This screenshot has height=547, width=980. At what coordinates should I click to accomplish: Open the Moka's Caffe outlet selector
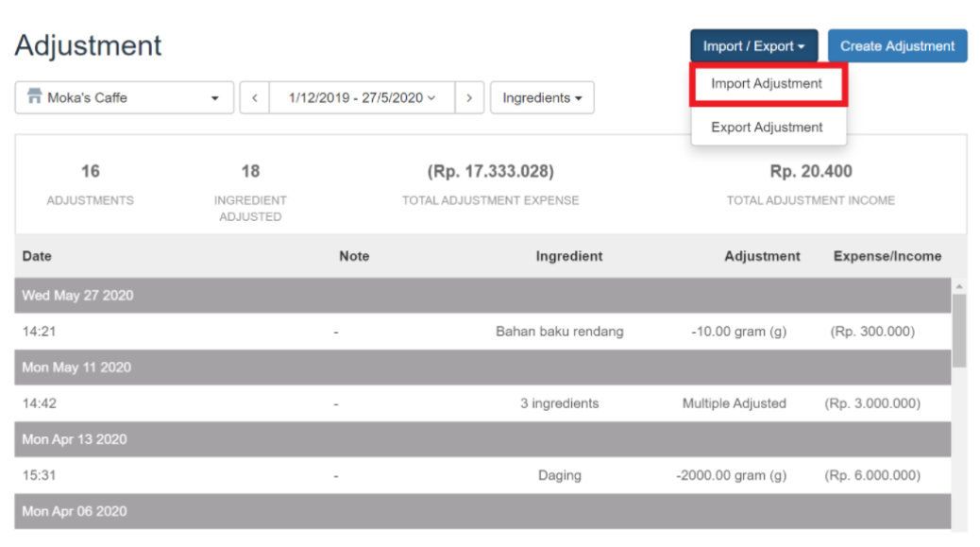123,97
